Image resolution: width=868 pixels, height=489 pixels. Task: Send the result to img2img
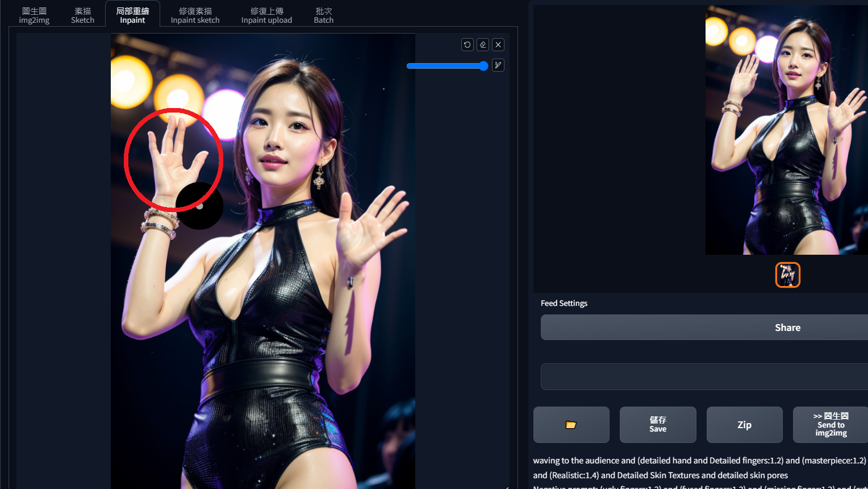(831, 425)
